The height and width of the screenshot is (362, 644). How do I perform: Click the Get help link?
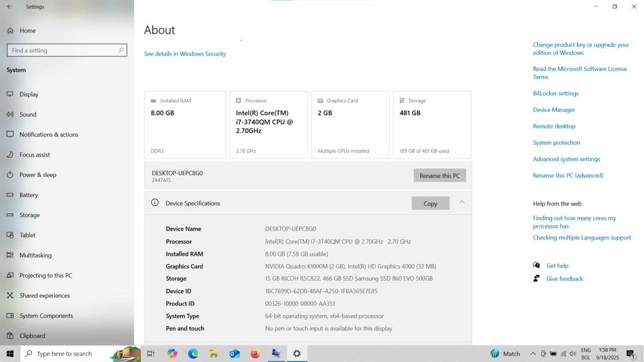click(x=557, y=266)
